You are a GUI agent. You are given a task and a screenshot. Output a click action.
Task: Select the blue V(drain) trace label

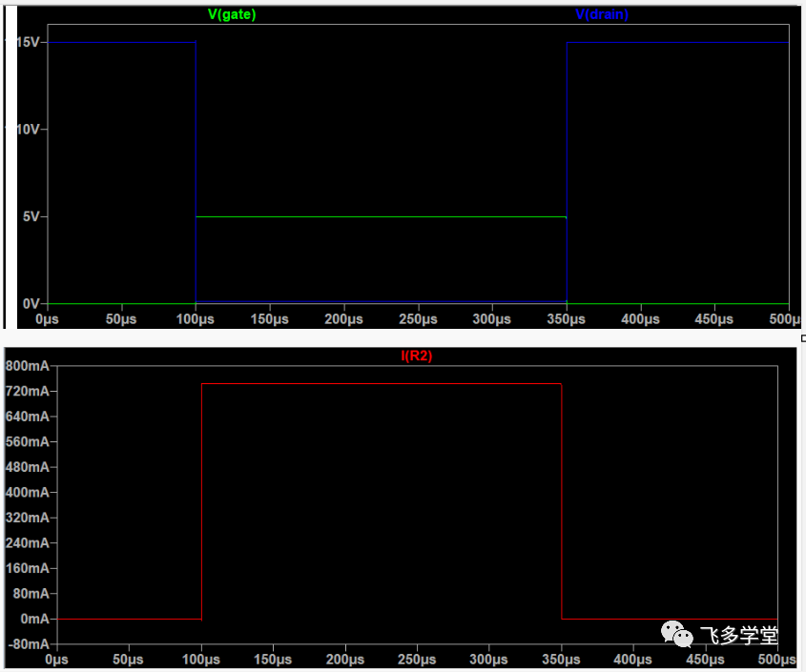(602, 15)
